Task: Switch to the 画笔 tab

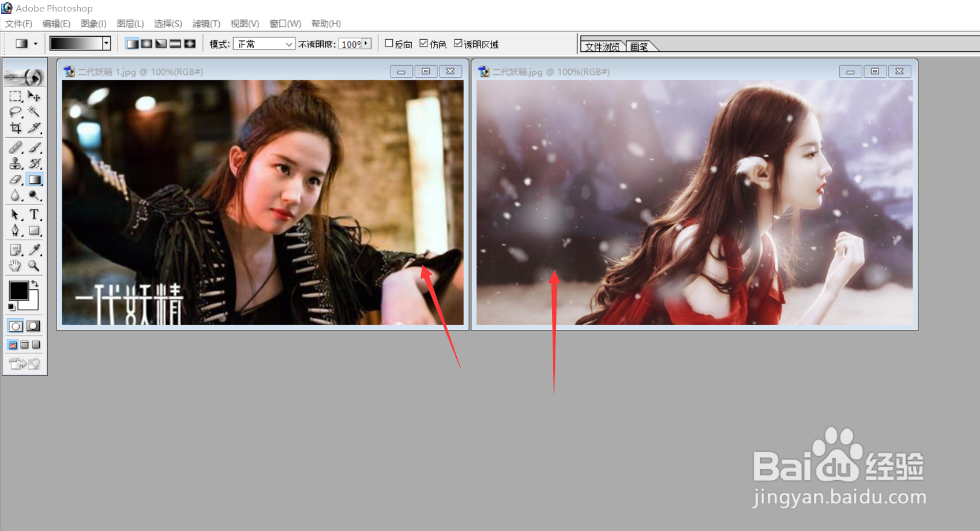Action: tap(639, 47)
